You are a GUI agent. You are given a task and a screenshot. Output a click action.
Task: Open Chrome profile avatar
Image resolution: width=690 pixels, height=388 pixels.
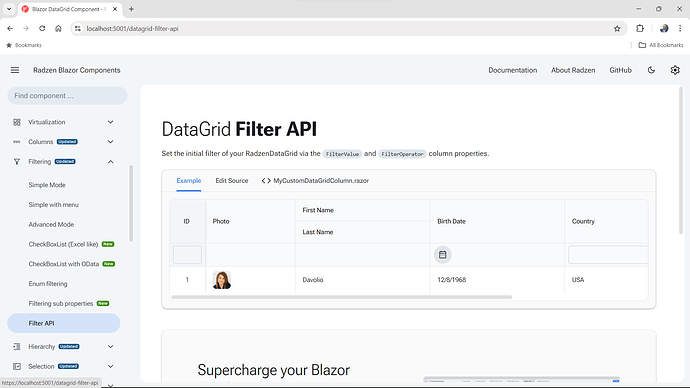pos(664,29)
